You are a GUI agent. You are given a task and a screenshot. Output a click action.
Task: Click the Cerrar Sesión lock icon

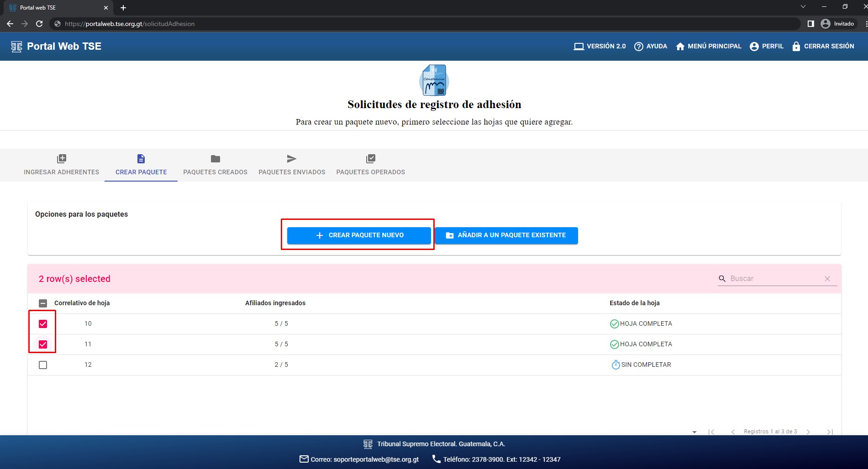coord(796,47)
